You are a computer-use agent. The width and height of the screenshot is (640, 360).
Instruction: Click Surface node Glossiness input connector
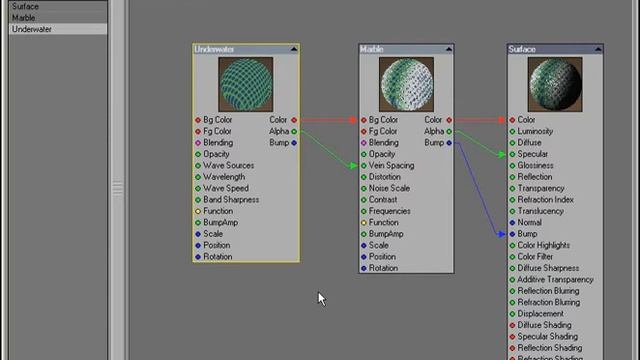512,166
